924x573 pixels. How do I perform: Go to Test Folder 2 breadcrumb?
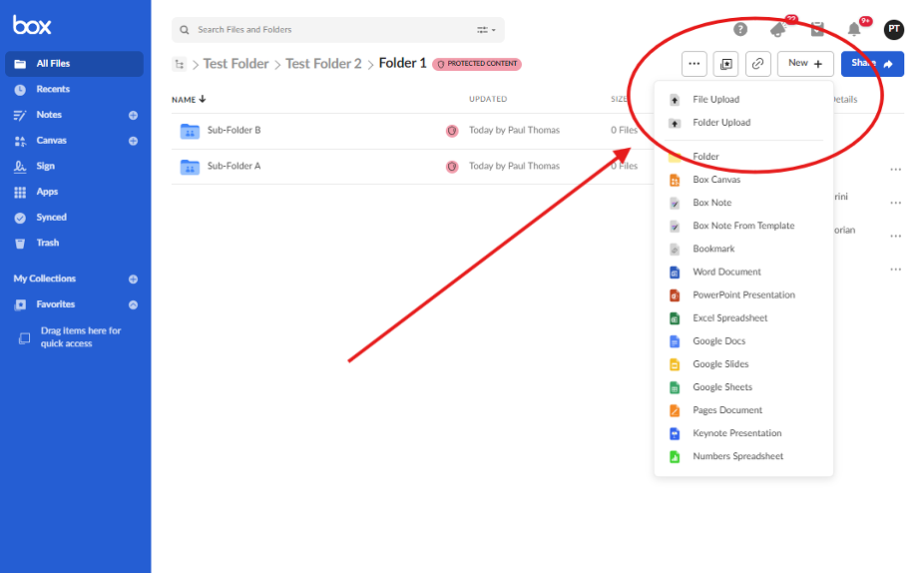pos(323,64)
